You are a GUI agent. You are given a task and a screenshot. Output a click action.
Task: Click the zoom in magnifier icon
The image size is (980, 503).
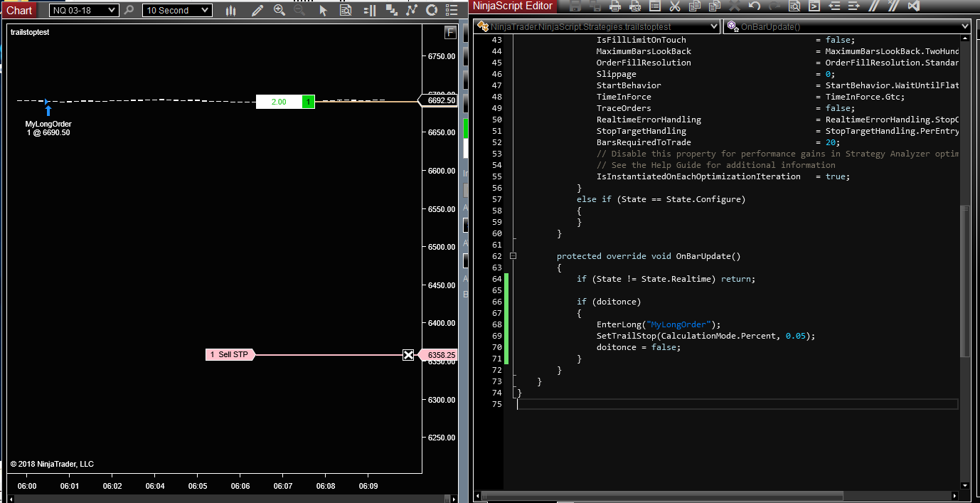(x=279, y=10)
